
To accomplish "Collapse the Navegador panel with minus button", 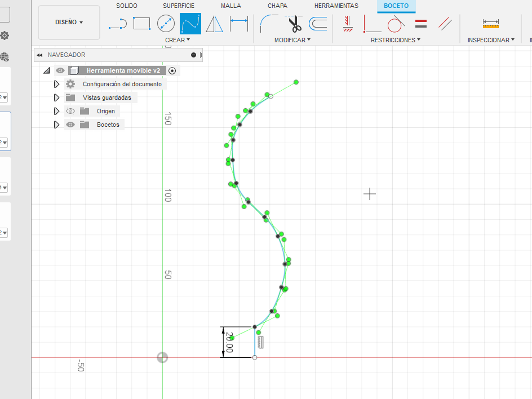I will point(193,55).
